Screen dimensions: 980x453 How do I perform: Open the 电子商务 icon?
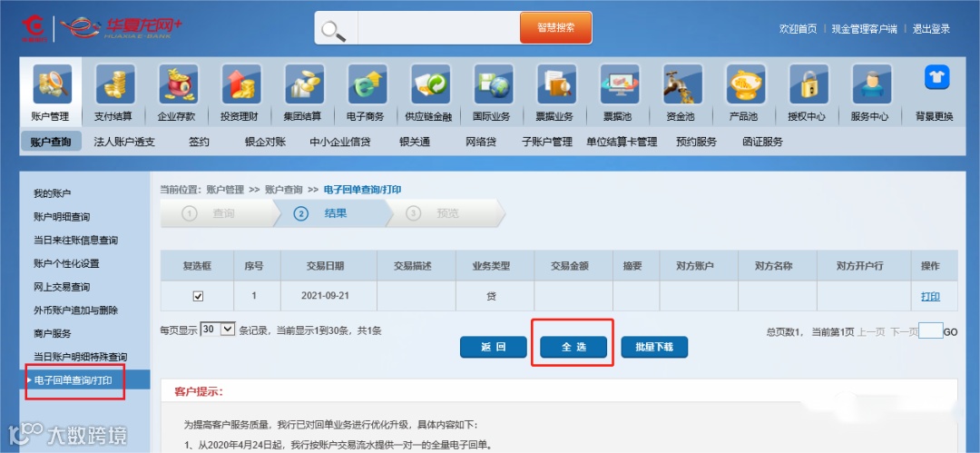point(367,84)
